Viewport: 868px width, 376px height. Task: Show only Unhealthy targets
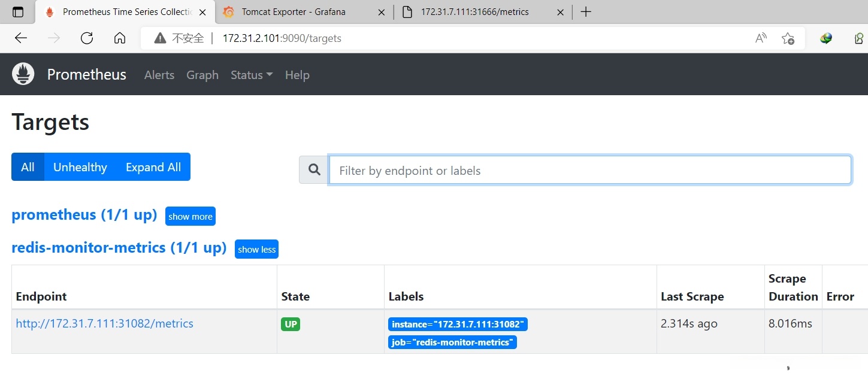click(x=80, y=167)
